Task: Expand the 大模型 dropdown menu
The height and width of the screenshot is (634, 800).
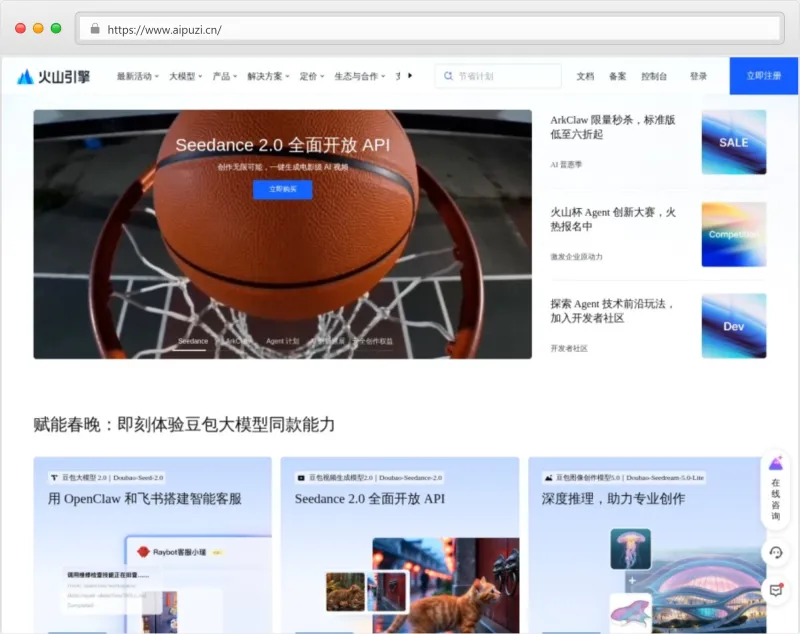Action: coord(185,76)
